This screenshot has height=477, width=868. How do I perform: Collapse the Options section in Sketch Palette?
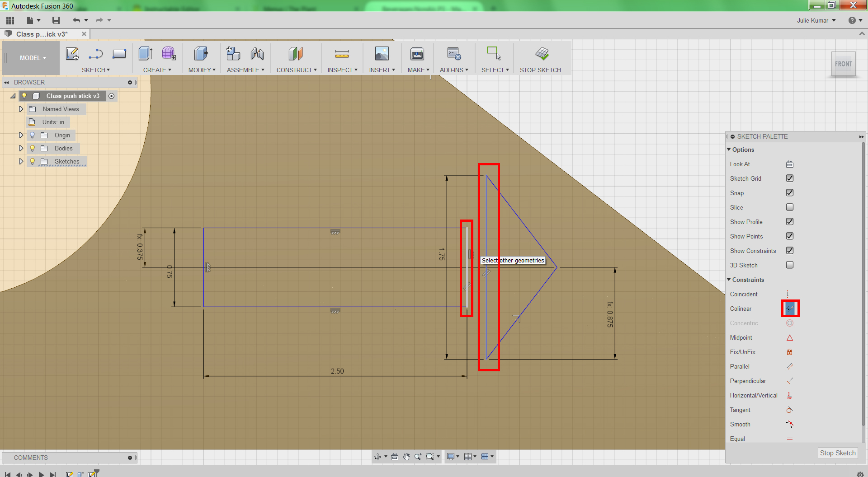tap(729, 150)
